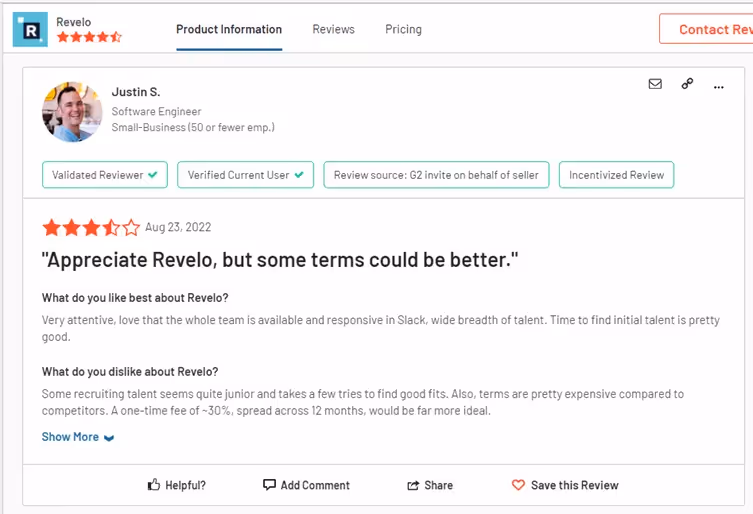753x514 pixels.
Task: Click the Show More chevron arrow
Action: (109, 438)
